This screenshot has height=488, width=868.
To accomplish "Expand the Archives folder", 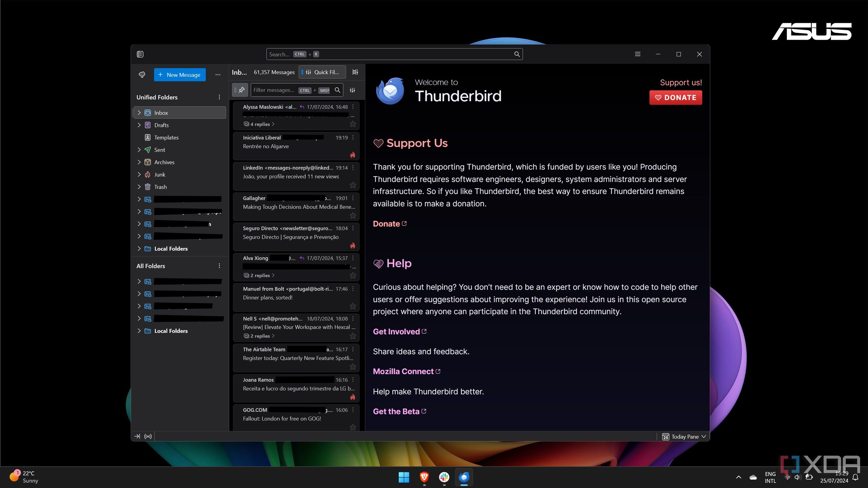I will click(138, 161).
